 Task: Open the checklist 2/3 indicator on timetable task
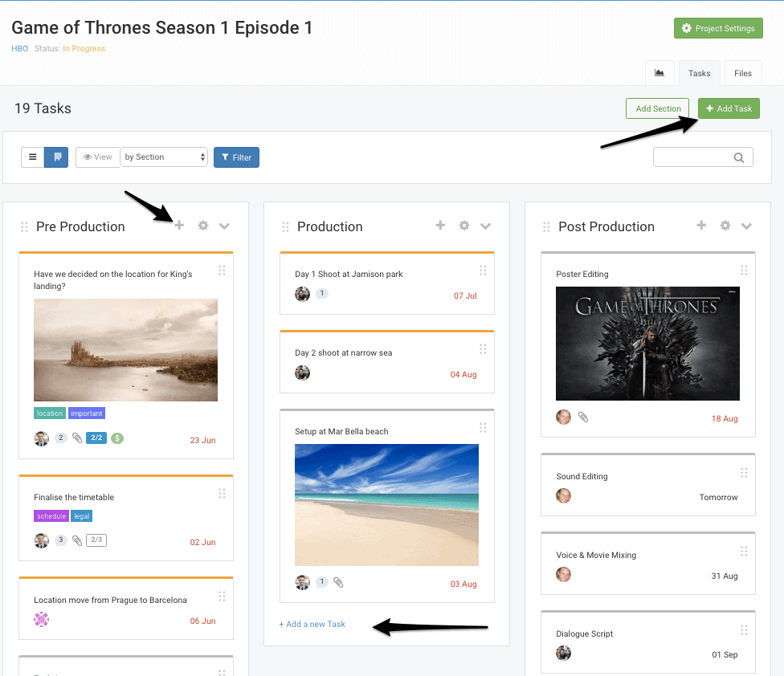96,540
